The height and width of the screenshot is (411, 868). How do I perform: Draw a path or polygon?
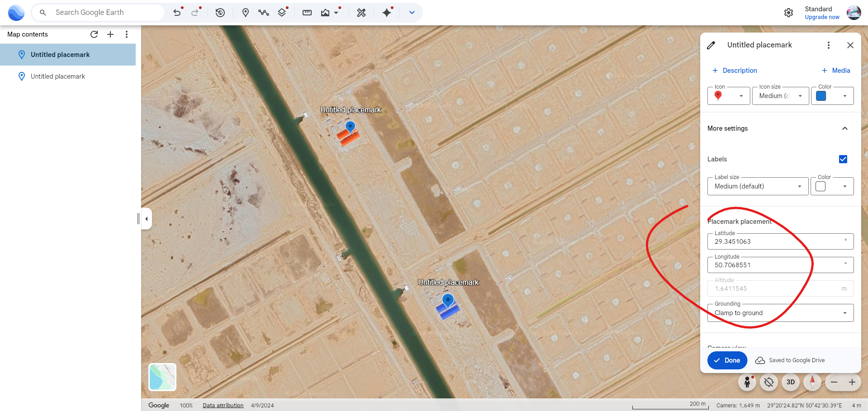point(264,13)
